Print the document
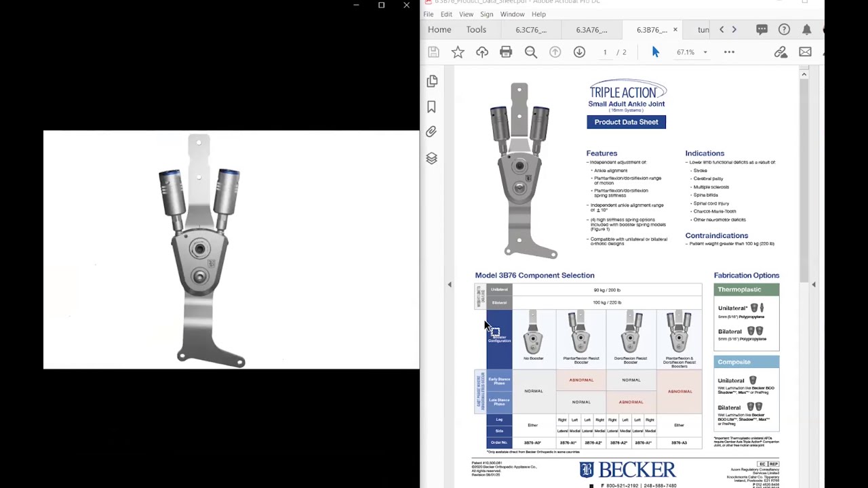 click(506, 52)
